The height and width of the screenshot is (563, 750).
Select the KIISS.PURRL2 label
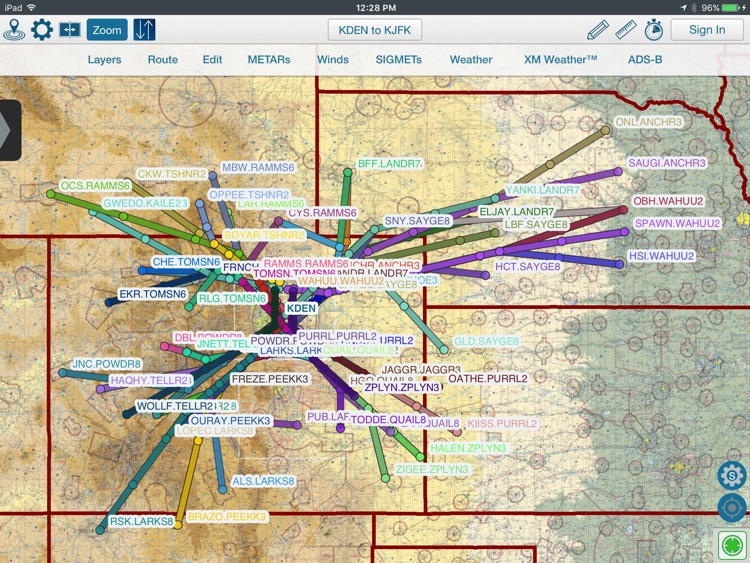tap(502, 424)
